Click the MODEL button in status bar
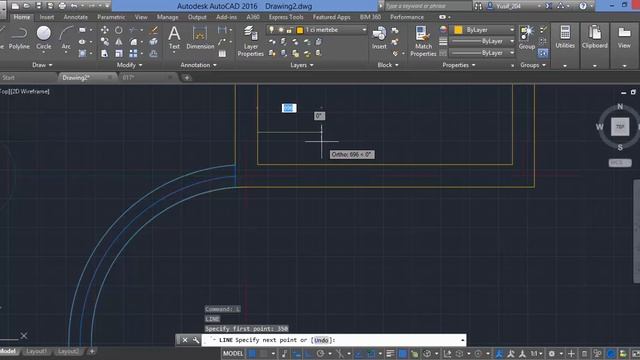The width and height of the screenshot is (640, 360). pos(233,353)
